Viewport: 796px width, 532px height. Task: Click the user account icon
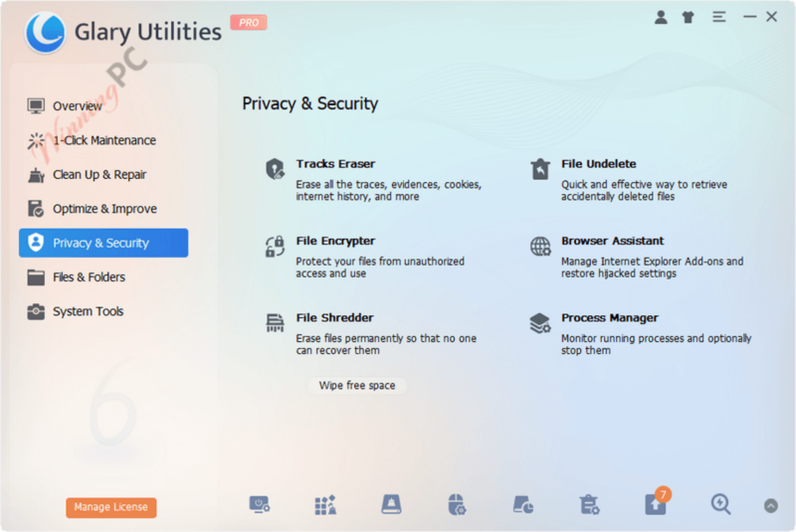[660, 17]
